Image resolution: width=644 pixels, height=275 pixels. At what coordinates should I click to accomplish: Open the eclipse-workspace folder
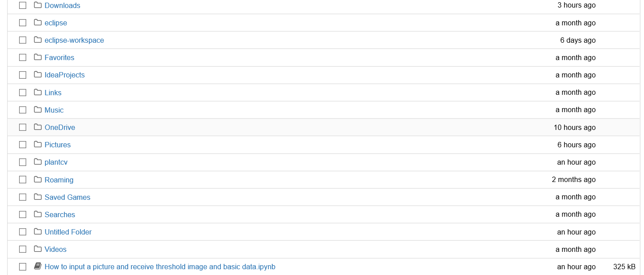click(74, 40)
